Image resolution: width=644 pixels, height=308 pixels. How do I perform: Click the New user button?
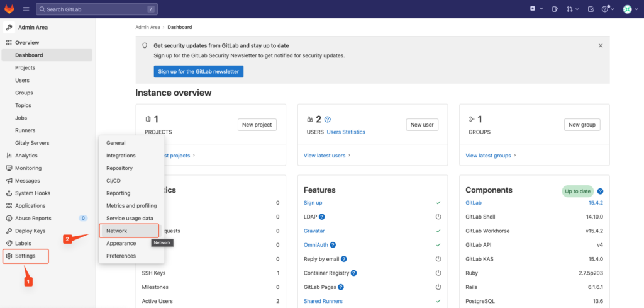click(x=422, y=125)
